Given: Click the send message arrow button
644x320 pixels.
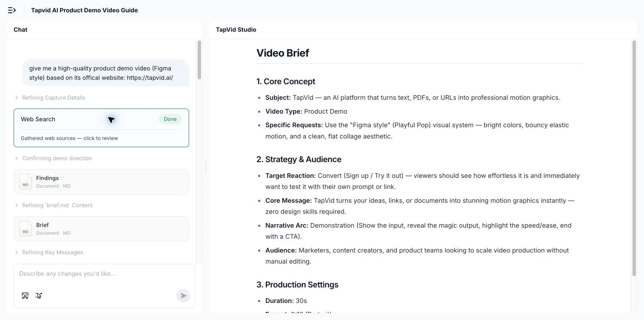Looking at the screenshot, I should coord(183,296).
